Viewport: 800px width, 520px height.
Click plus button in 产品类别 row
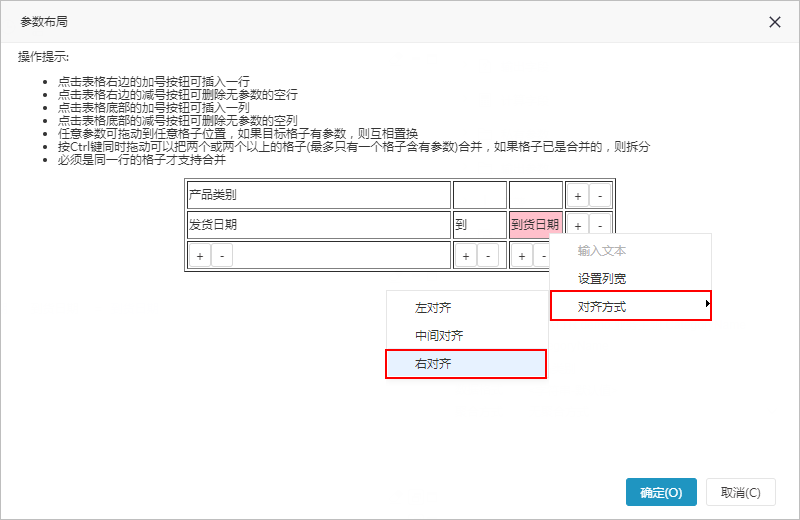coord(578,196)
